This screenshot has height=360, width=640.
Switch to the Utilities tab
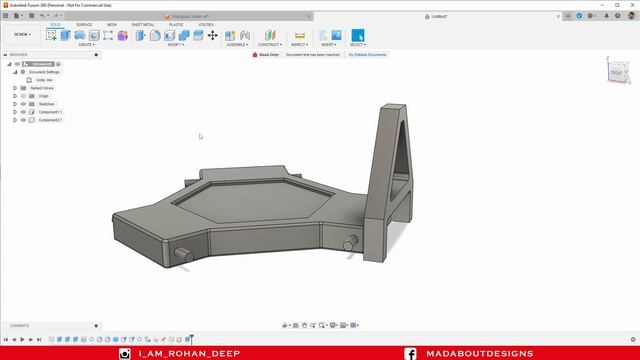tap(206, 25)
